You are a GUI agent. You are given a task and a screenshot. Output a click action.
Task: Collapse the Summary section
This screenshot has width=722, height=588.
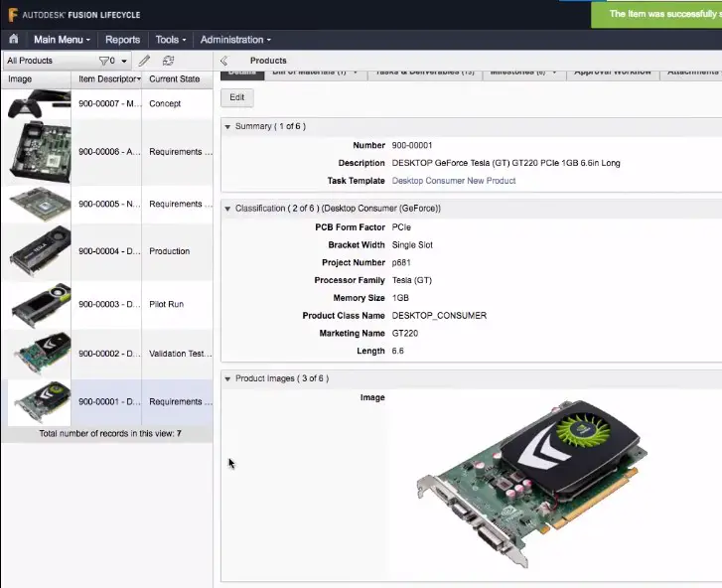tap(227, 126)
